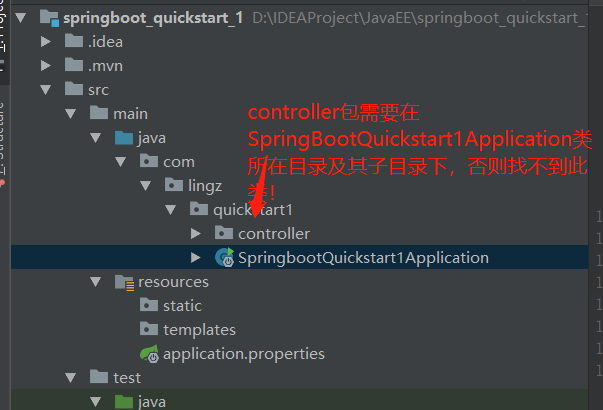
Task: Select SpringbootQuickstart1Application class name
Action: [363, 258]
